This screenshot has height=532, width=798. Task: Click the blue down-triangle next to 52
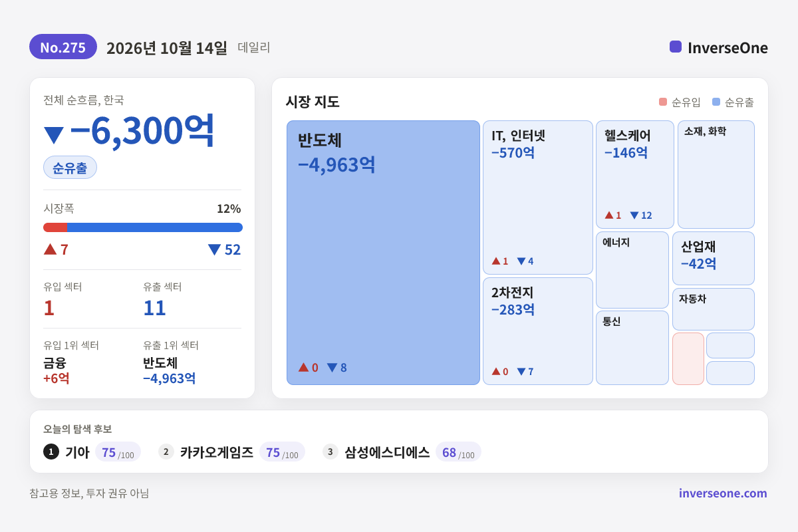click(x=214, y=249)
